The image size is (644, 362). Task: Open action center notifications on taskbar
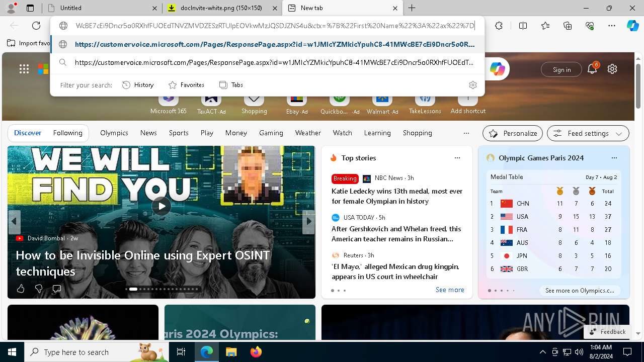627,352
